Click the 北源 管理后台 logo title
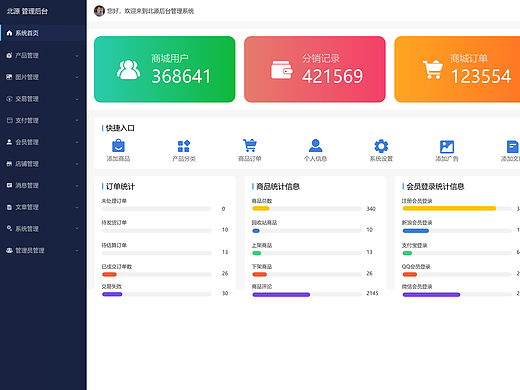This screenshot has width=520, height=390. tap(27, 11)
